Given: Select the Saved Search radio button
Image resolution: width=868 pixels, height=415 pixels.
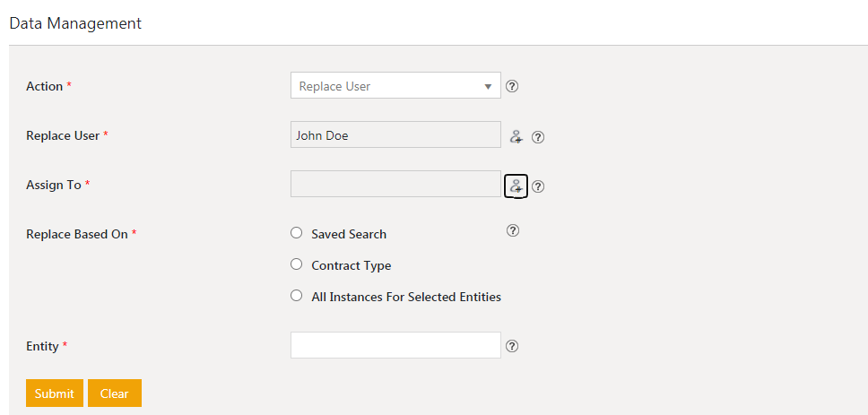Looking at the screenshot, I should pyautogui.click(x=297, y=233).
